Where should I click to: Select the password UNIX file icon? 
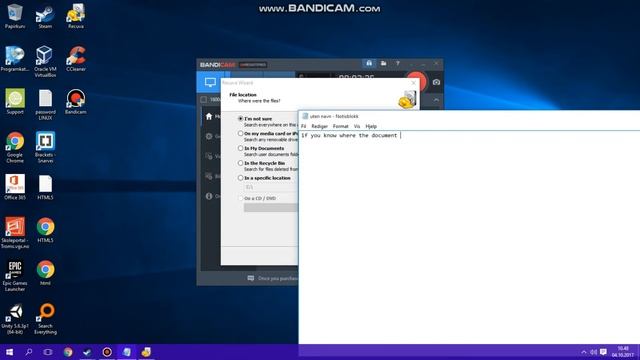pyautogui.click(x=45, y=104)
